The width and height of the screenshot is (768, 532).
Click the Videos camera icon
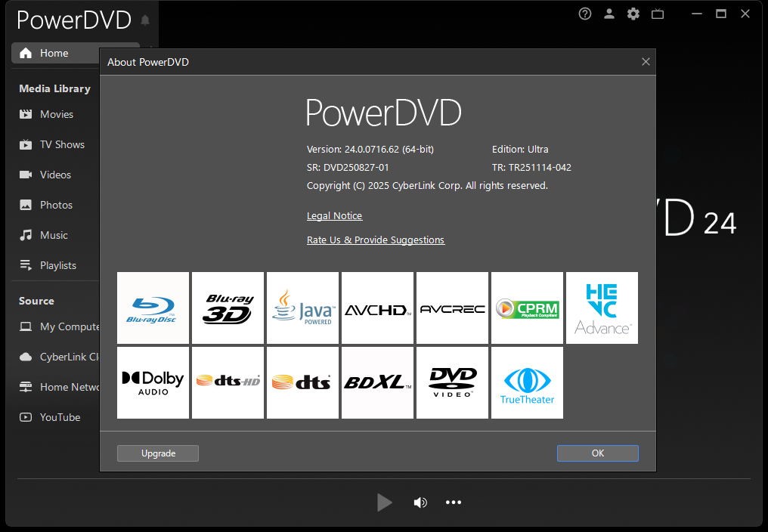pos(26,175)
